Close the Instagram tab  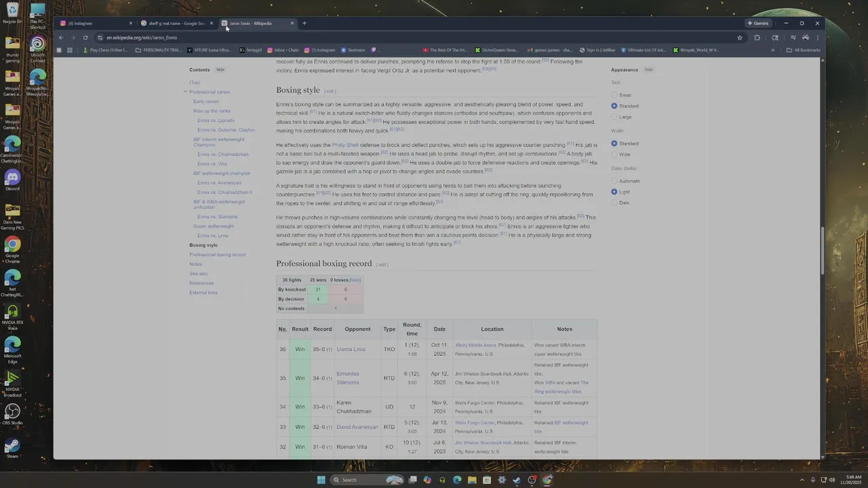131,23
